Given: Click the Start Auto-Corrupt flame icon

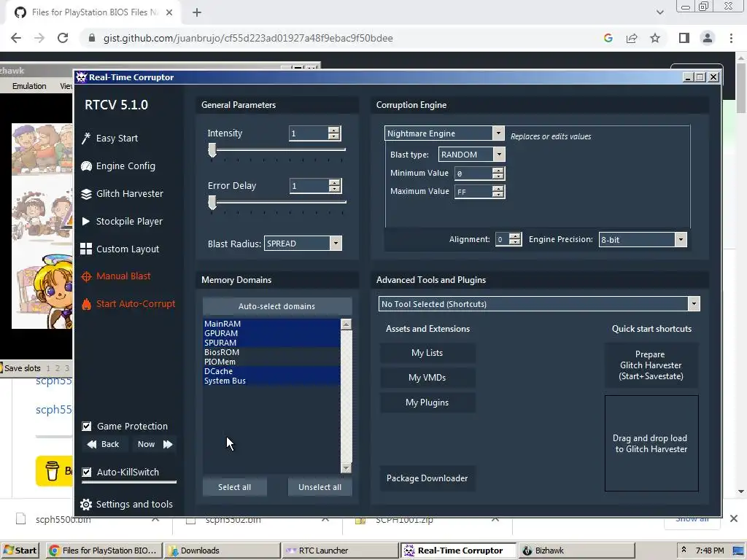Looking at the screenshot, I should click(86, 304).
